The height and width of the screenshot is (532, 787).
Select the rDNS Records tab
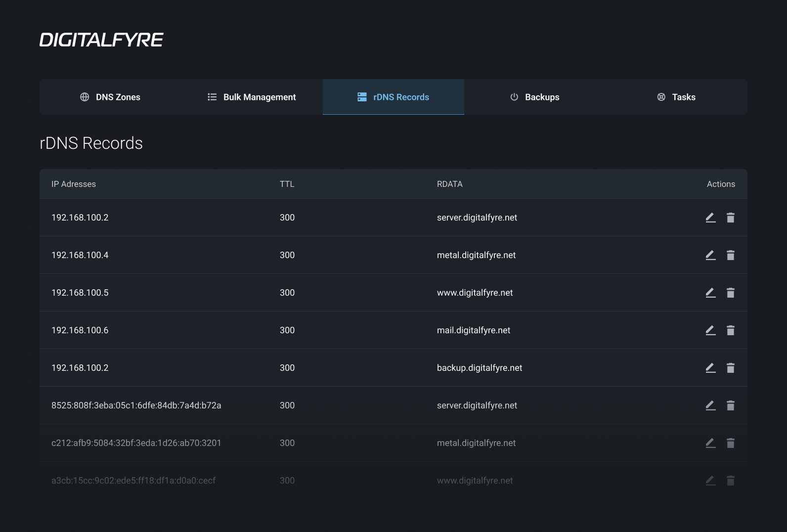pyautogui.click(x=393, y=97)
